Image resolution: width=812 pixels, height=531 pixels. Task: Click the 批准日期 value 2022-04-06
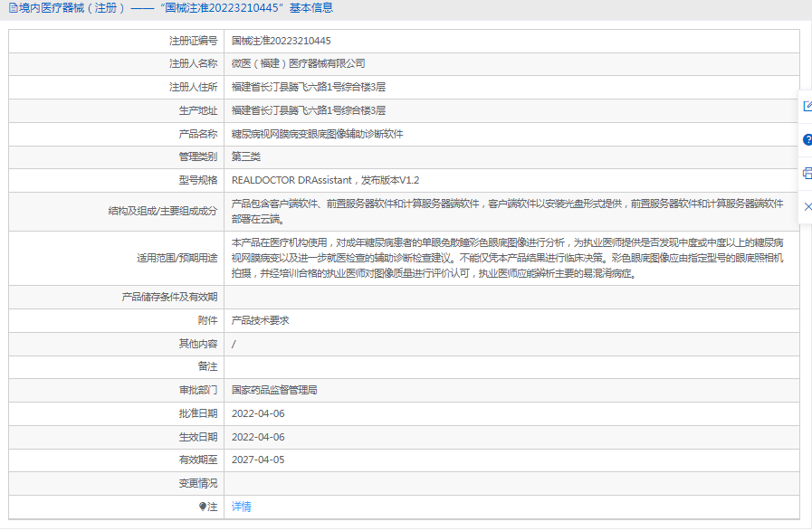(x=258, y=413)
